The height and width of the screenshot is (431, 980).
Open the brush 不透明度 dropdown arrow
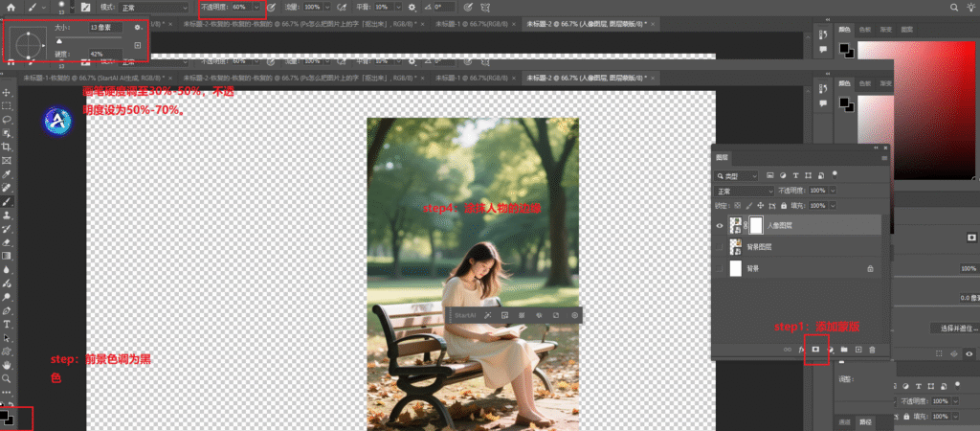pos(256,7)
